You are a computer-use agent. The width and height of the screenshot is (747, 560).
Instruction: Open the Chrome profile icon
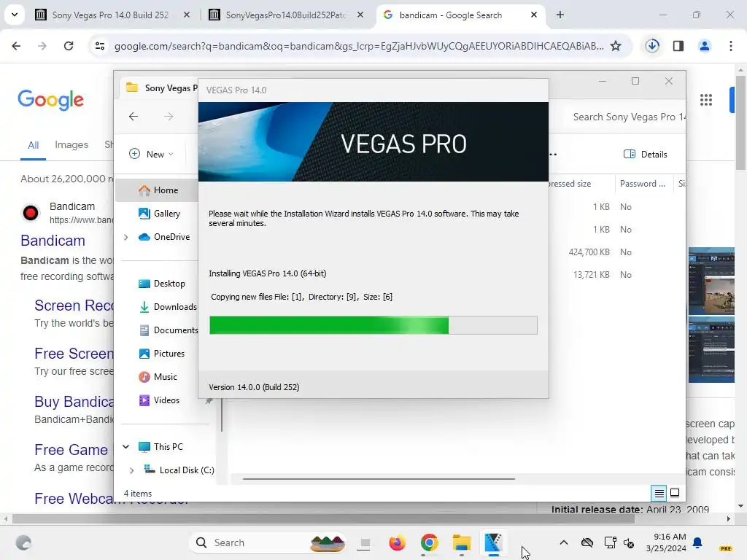(704, 46)
